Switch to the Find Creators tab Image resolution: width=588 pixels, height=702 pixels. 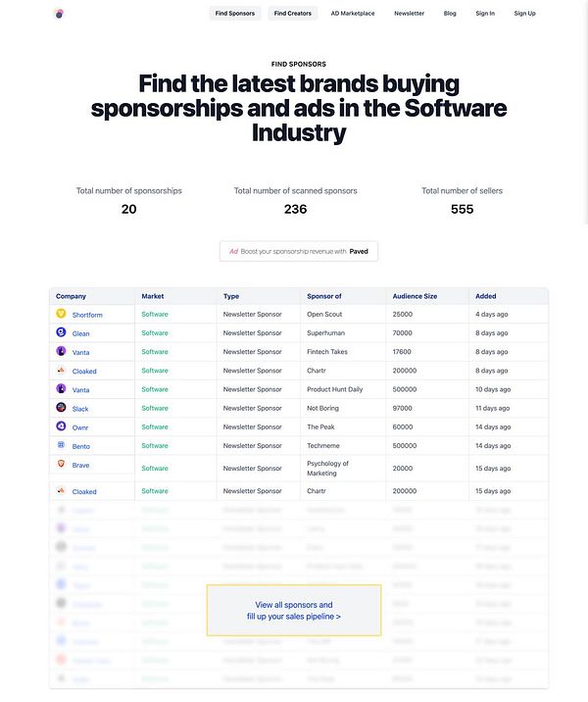point(293,14)
